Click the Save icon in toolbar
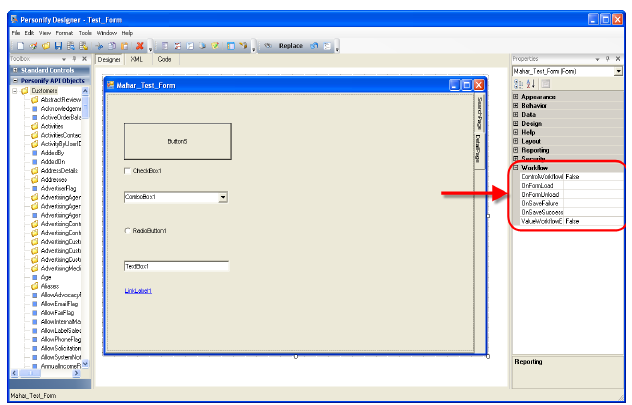The image size is (632, 405). 57,46
